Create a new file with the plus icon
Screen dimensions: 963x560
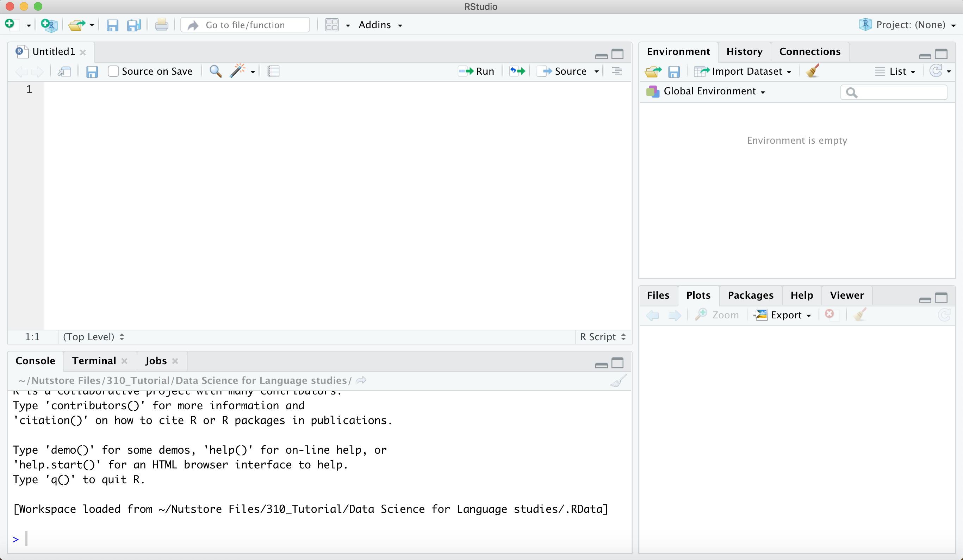click(10, 24)
